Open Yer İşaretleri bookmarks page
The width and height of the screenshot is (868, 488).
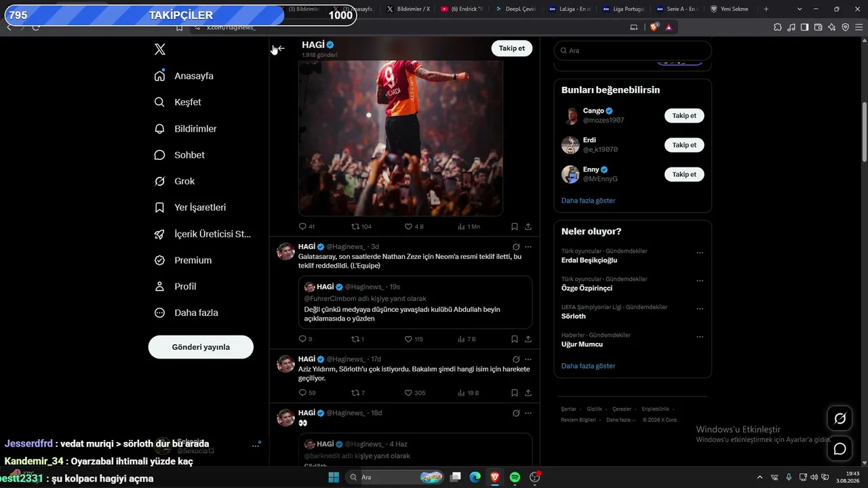tap(191, 207)
